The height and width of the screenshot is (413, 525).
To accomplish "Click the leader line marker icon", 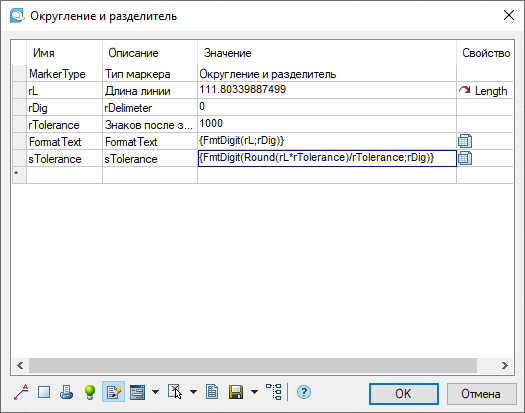I will pyautogui.click(x=21, y=392).
